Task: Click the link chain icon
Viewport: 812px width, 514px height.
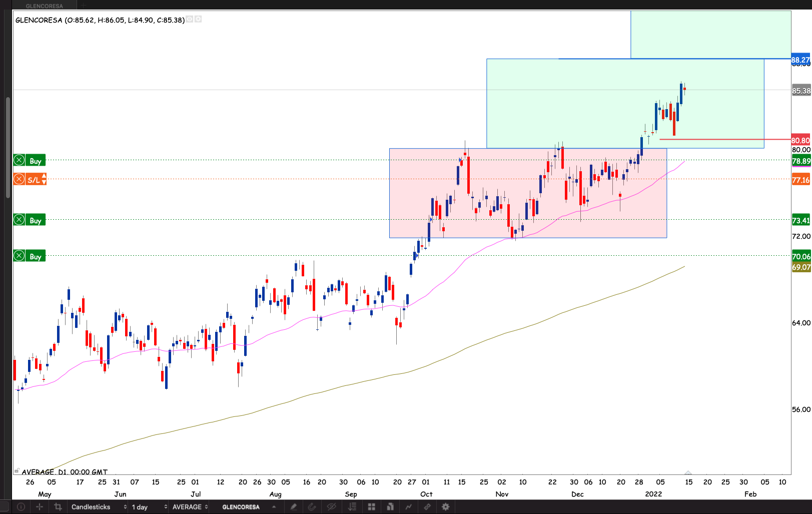Action: point(427,507)
